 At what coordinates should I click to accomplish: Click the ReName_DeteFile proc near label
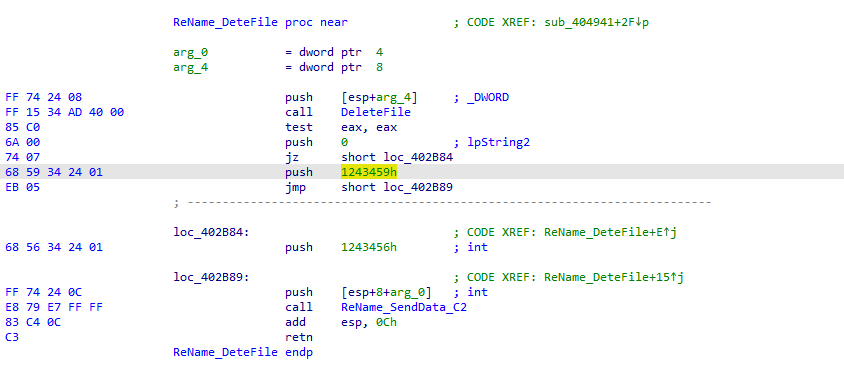coord(260,23)
